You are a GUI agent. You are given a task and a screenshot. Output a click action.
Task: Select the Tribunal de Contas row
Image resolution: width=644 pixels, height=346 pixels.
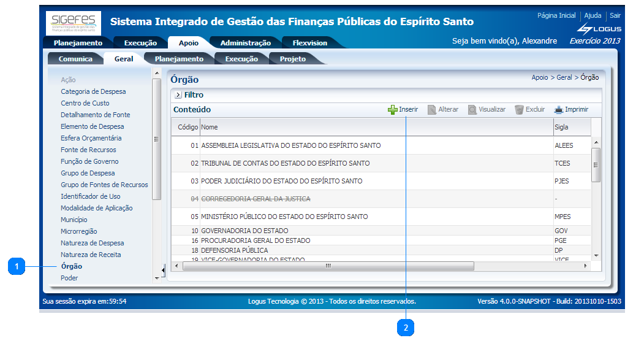click(x=286, y=163)
